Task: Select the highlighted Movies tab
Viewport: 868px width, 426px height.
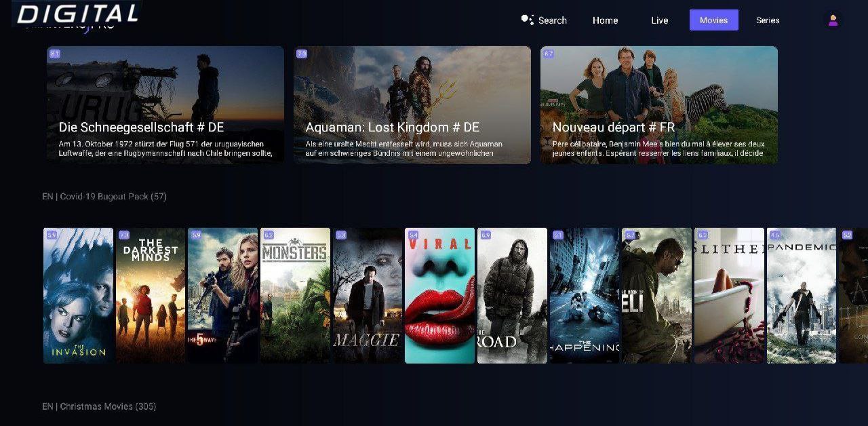Action: [714, 20]
